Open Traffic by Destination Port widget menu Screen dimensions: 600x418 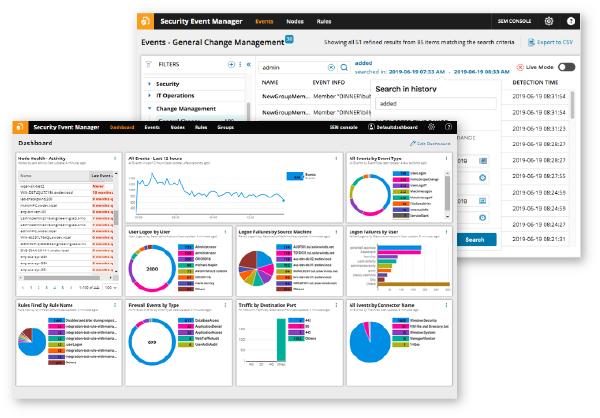[336, 305]
